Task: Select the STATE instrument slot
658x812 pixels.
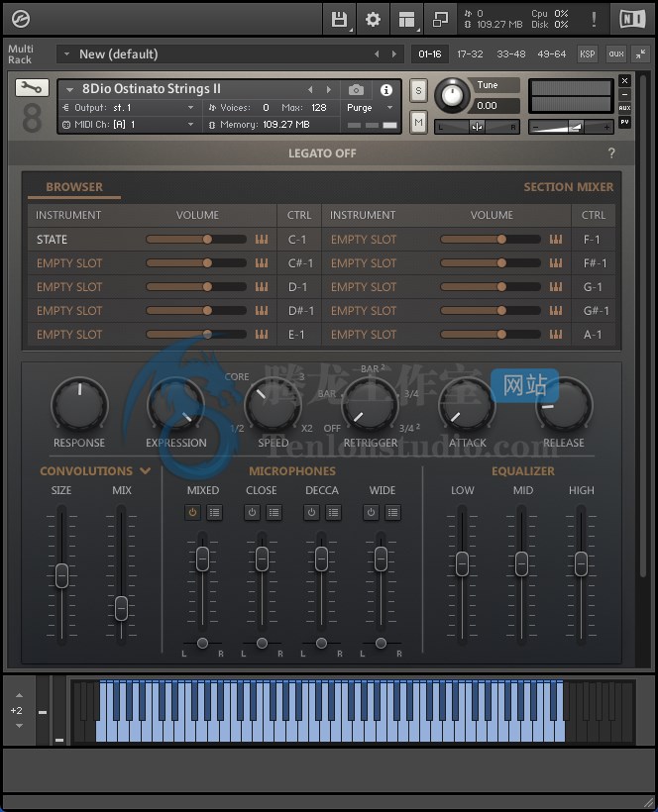Action: coord(52,240)
